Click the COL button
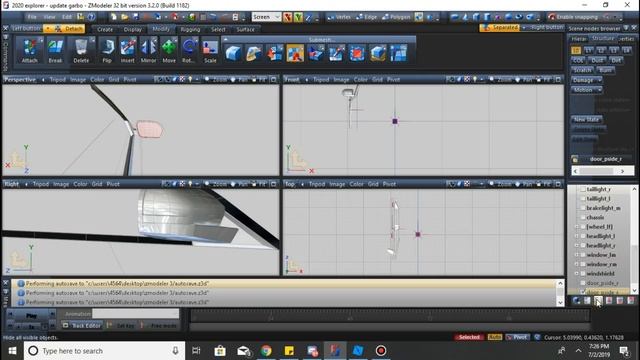The image size is (640, 360). [x=578, y=60]
